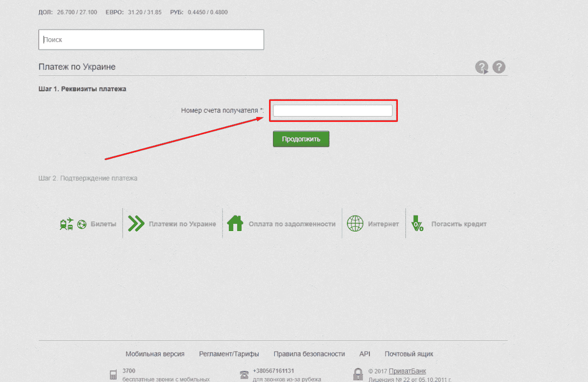Focus the Поиск search field
588x382 pixels.
point(151,40)
